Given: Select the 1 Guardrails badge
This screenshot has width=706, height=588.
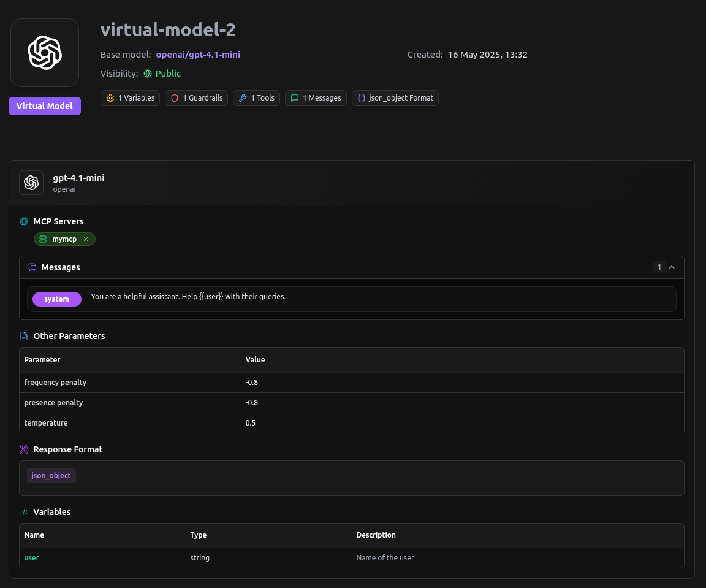Looking at the screenshot, I should point(197,98).
